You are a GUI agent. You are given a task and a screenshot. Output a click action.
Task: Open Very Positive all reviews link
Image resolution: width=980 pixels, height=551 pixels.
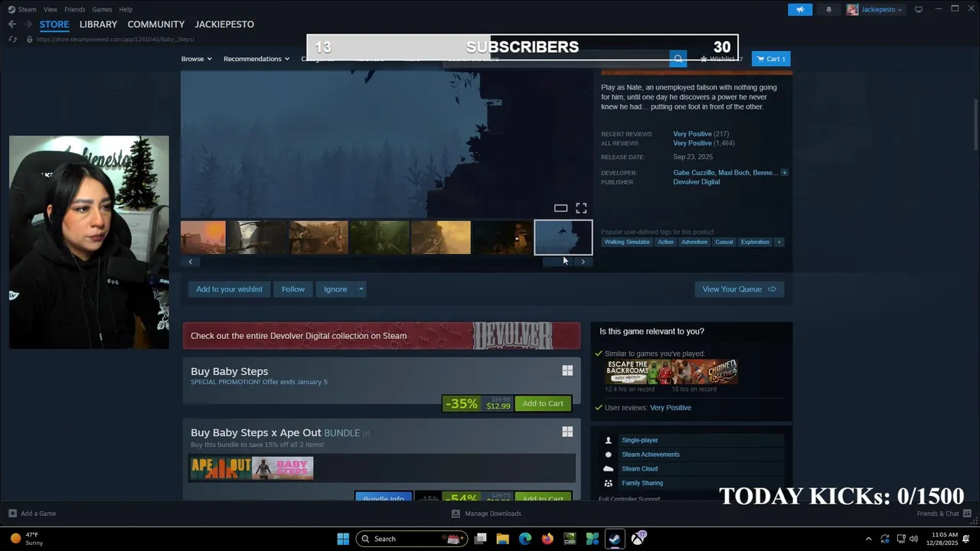coord(692,143)
